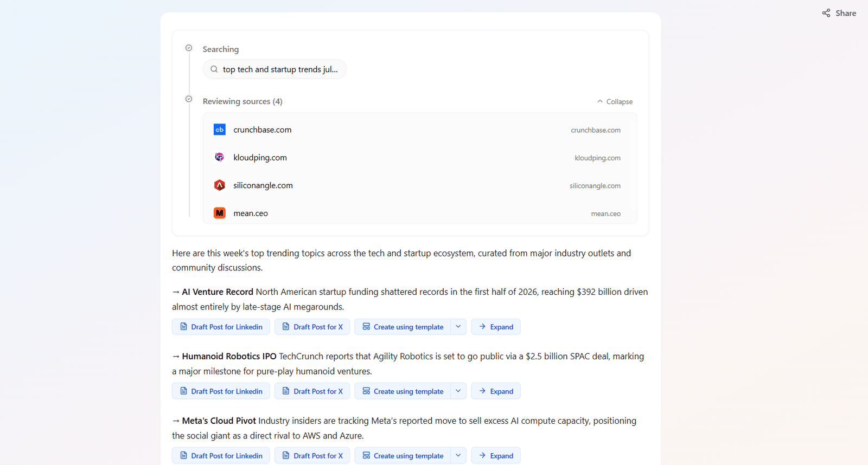
Task: Expand the Humanoid Robotics IPO topic
Action: pos(496,391)
